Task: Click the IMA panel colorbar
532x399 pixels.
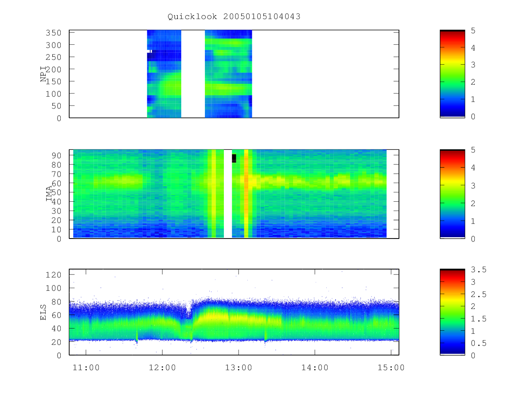Action: tap(452, 194)
